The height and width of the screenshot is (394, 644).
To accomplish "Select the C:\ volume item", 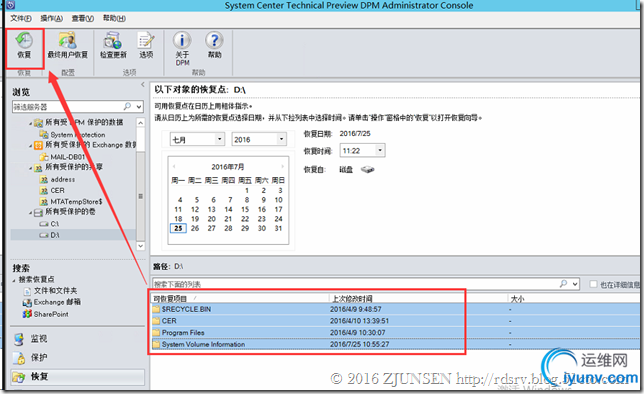I will (x=54, y=224).
